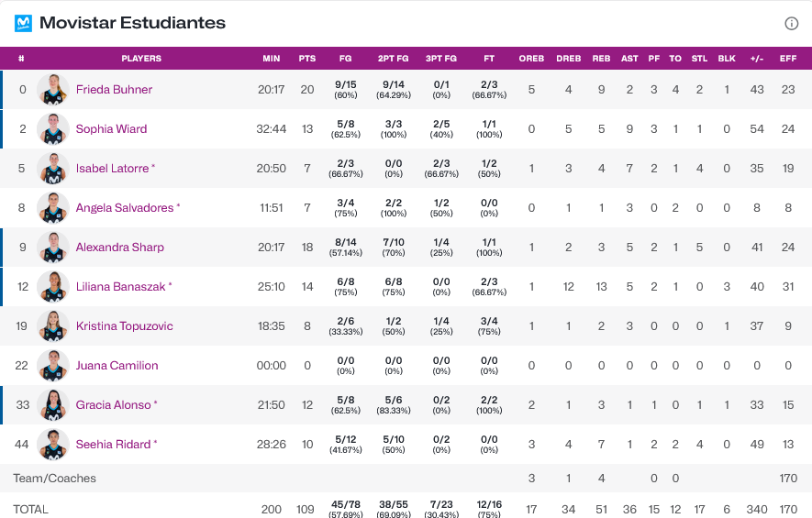Open Seehia Ridard's player link
Screen dimensions: 812x518
pyautogui.click(x=113, y=445)
